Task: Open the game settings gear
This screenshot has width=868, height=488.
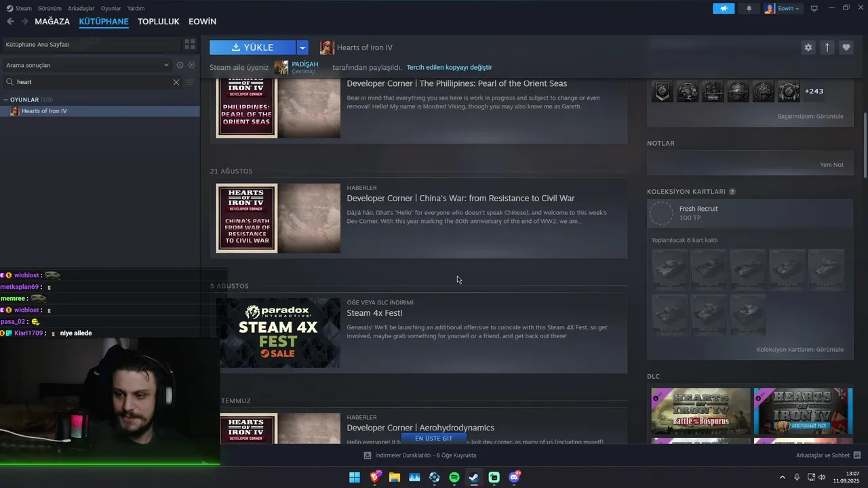Action: point(808,47)
